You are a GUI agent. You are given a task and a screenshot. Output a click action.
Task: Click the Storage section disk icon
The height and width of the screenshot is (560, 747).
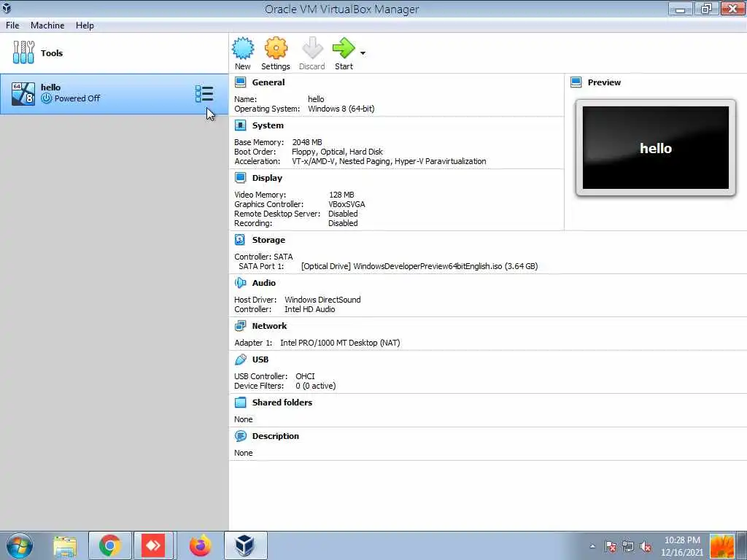coord(241,240)
